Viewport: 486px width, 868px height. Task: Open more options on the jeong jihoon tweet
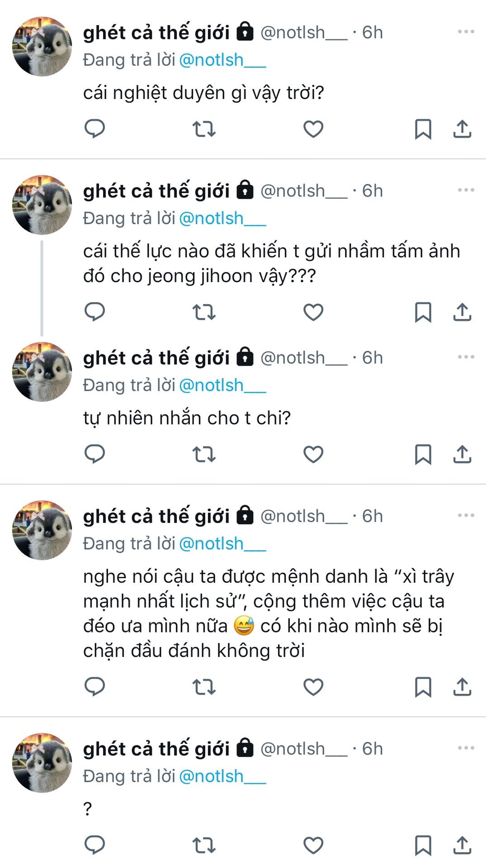(466, 190)
